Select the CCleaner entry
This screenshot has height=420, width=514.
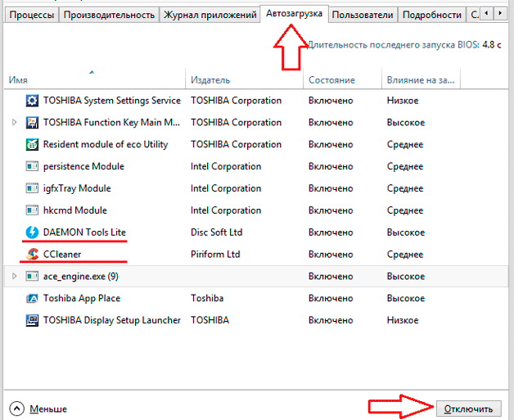click(62, 254)
